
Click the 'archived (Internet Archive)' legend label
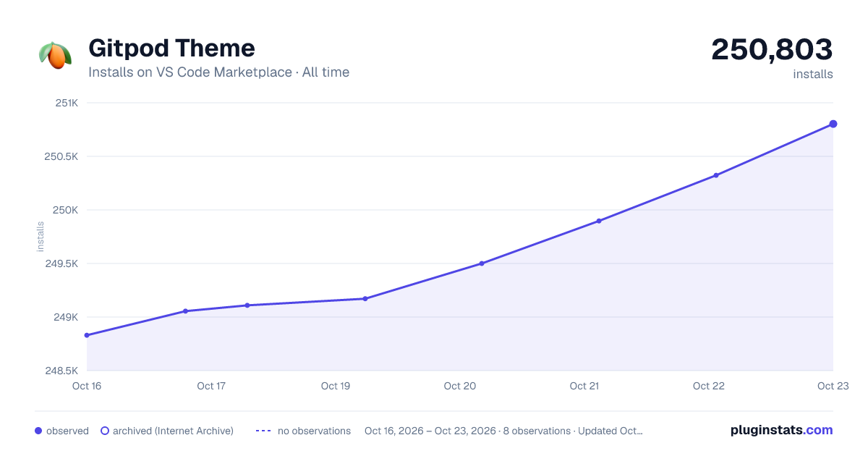173,431
